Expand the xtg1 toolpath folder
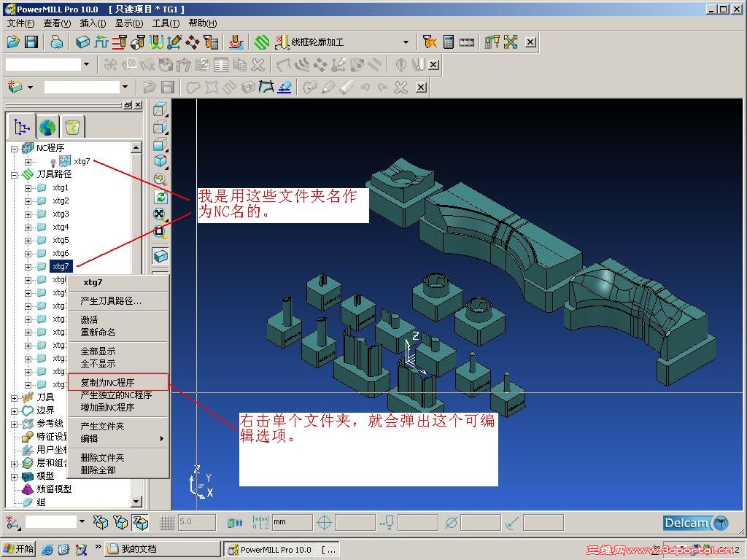This screenshot has width=747, height=560. 28,188
